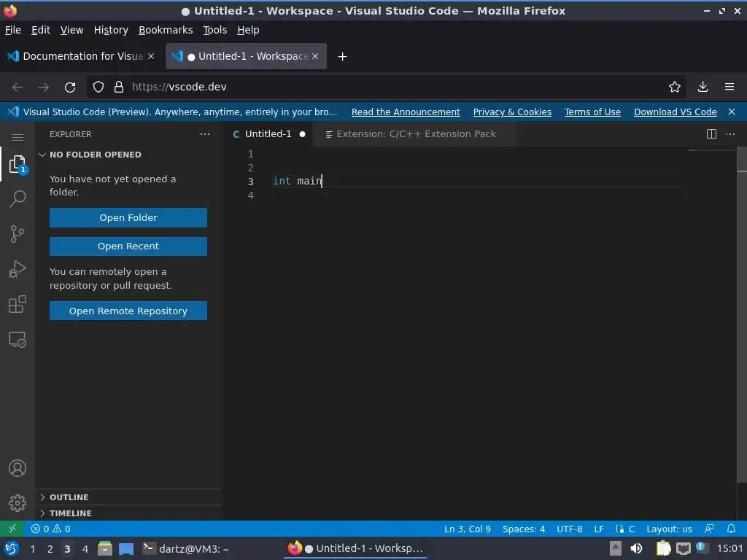Screen dimensions: 747x560
Task: Close the Untitled-1 Workspace browser tab
Action: click(x=315, y=56)
